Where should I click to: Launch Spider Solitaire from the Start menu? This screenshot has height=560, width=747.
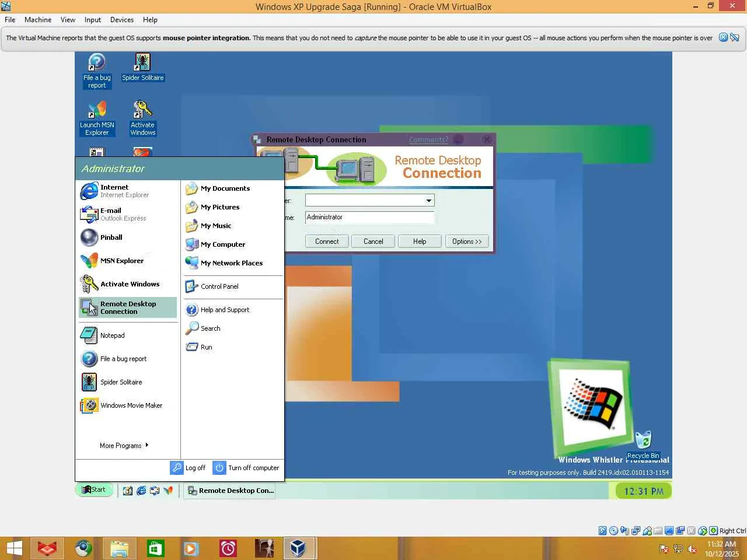point(127,382)
